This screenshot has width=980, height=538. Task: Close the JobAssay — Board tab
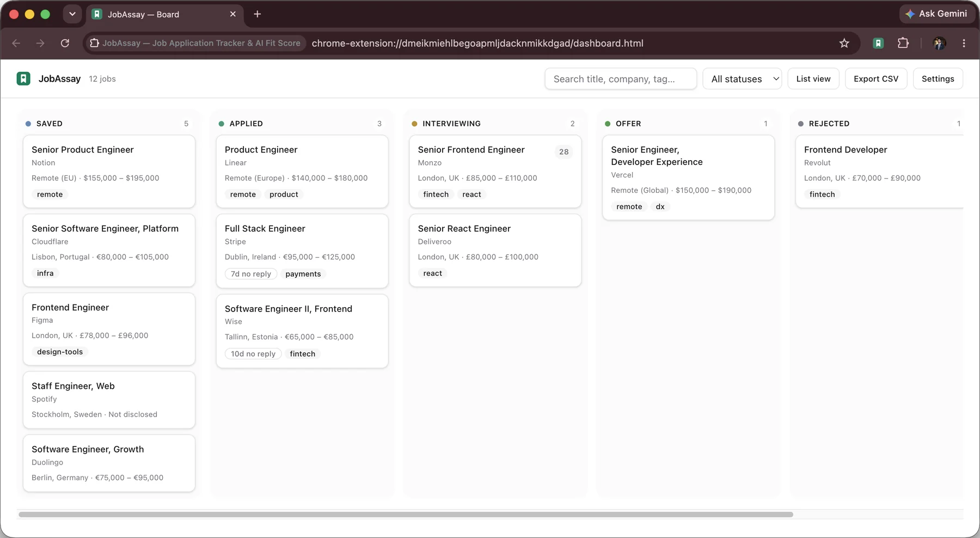click(233, 14)
